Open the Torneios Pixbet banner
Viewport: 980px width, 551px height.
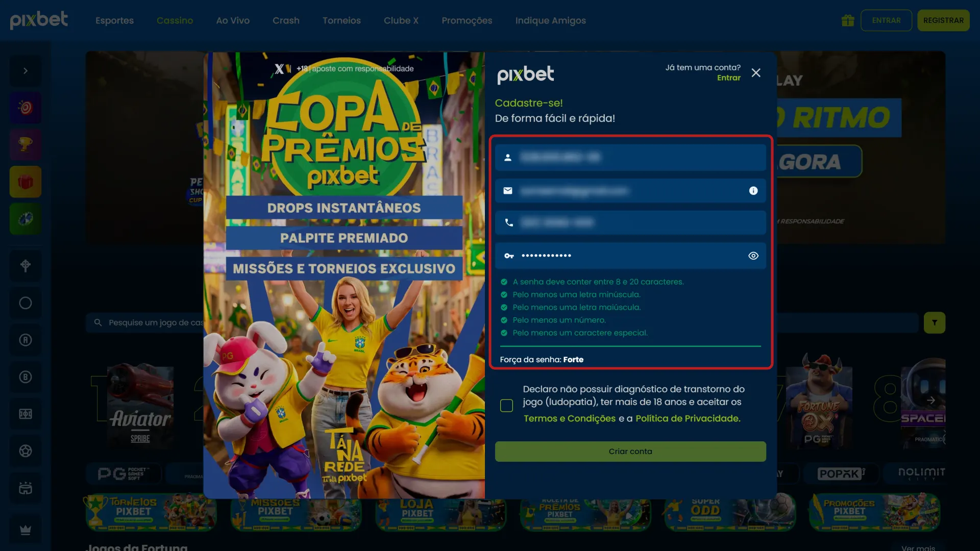pyautogui.click(x=151, y=512)
